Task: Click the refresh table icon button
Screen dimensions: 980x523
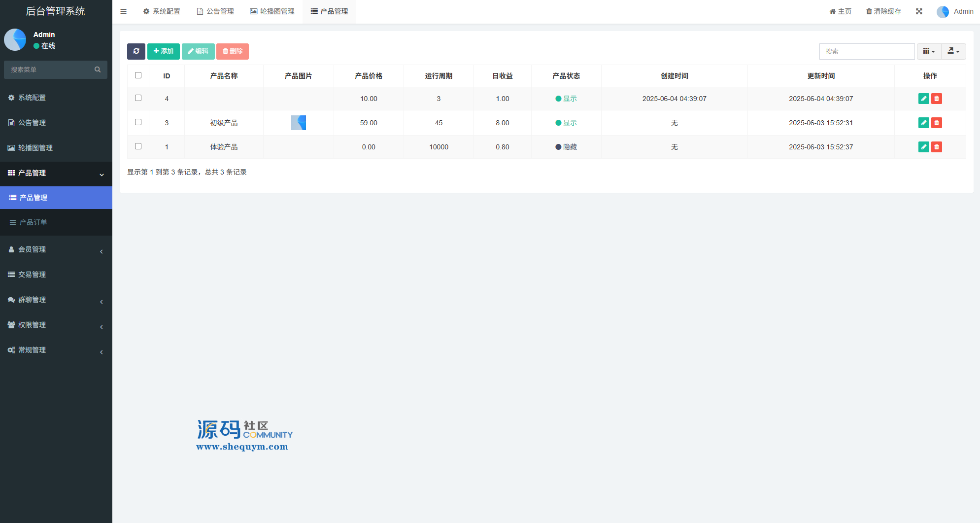Action: (136, 51)
